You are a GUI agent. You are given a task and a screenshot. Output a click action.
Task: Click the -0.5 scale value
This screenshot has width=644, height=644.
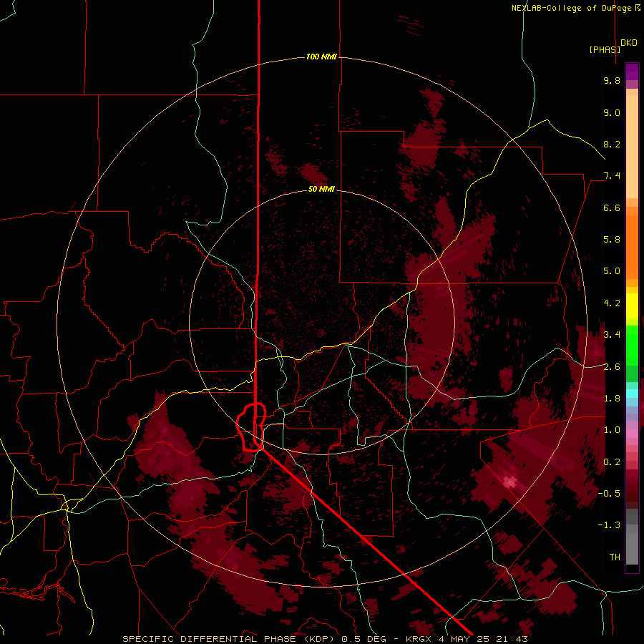[610, 494]
